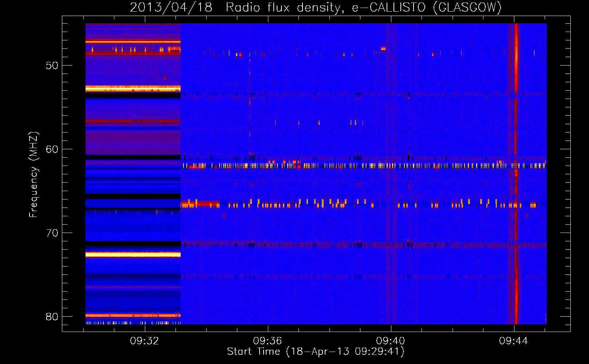Click the 80 MHz frequency tick label
The height and width of the screenshot is (364, 589).
52,317
